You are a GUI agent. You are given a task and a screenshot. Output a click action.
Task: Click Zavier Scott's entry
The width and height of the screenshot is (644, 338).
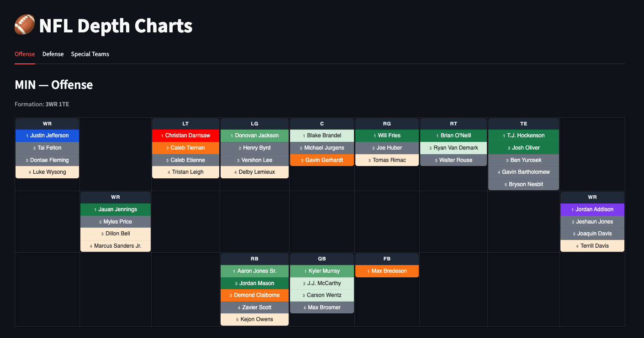coord(254,307)
